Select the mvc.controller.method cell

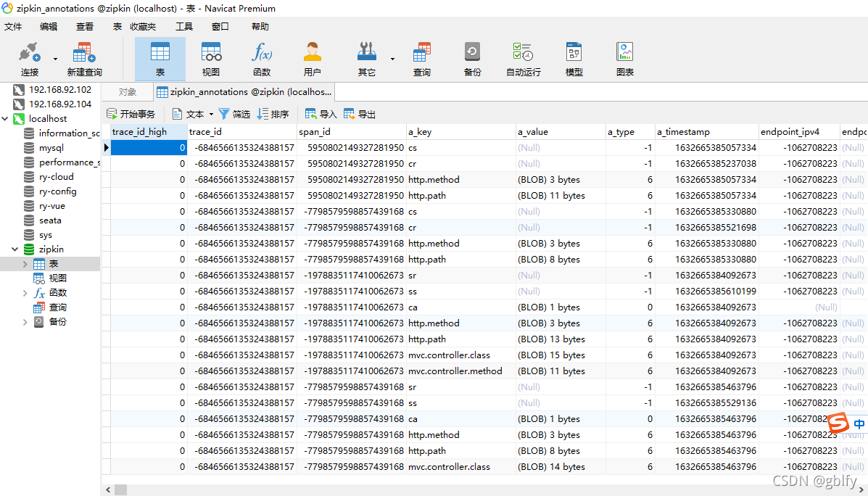click(460, 371)
